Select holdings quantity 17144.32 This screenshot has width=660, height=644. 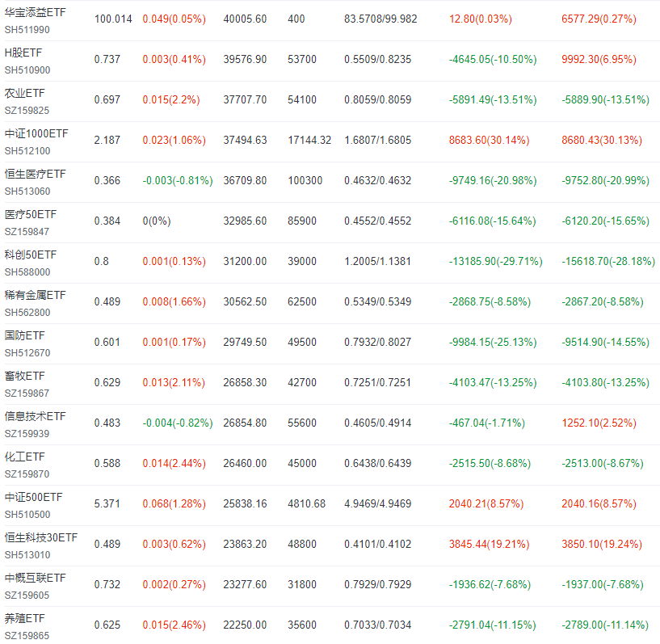click(309, 140)
